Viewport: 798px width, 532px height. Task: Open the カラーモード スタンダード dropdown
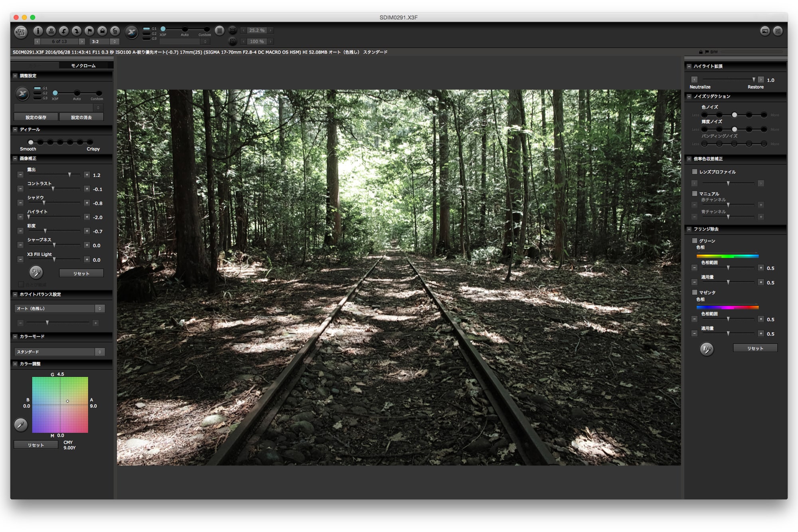pyautogui.click(x=59, y=352)
